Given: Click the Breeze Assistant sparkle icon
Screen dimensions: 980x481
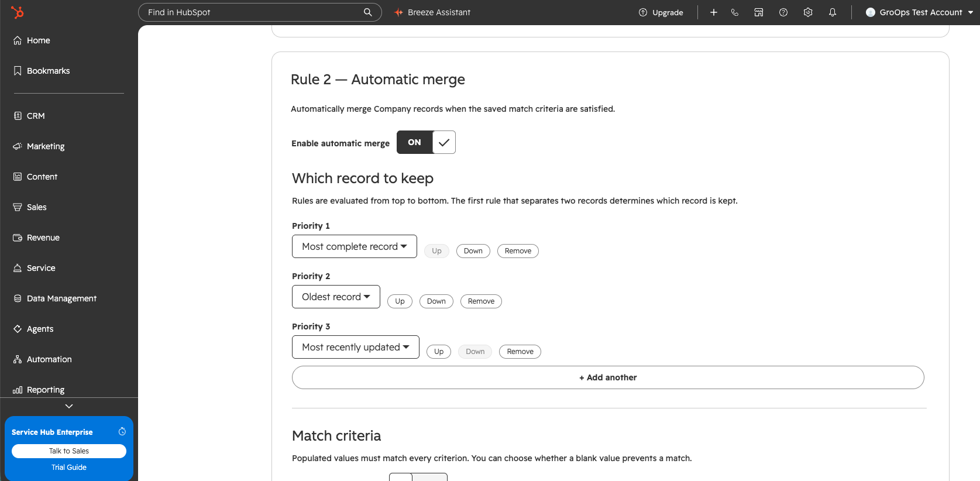Looking at the screenshot, I should click(398, 12).
